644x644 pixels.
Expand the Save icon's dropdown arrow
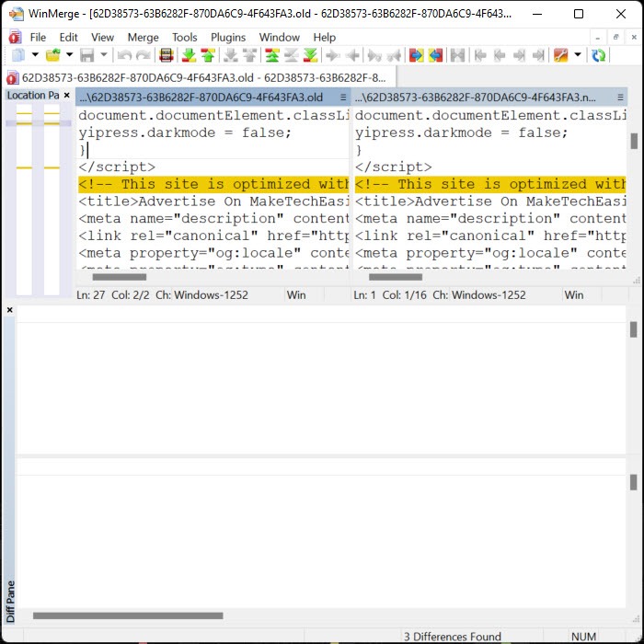(x=104, y=54)
